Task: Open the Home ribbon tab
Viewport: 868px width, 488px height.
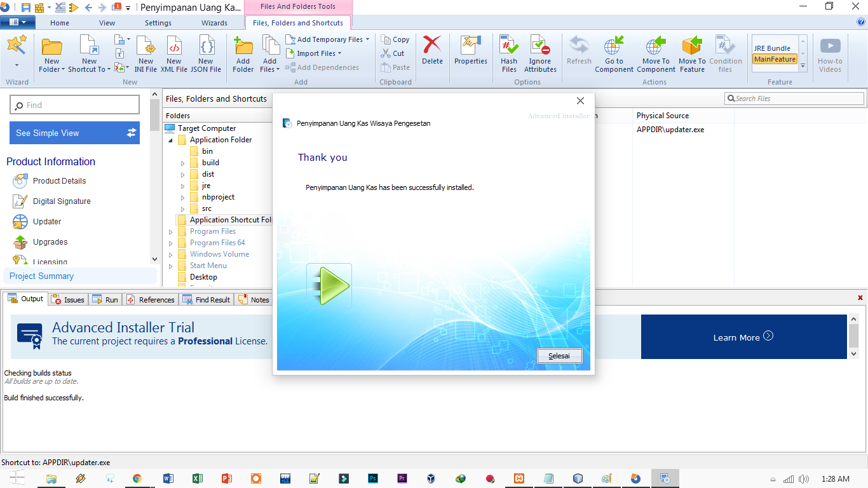Action: [60, 23]
